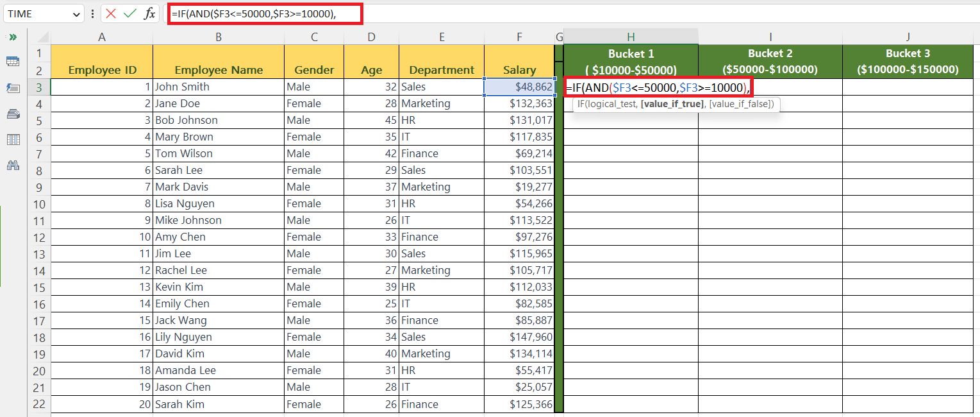The width and height of the screenshot is (980, 417).
Task: Select the John Smith hyperlink in cell B3
Action: (x=183, y=86)
